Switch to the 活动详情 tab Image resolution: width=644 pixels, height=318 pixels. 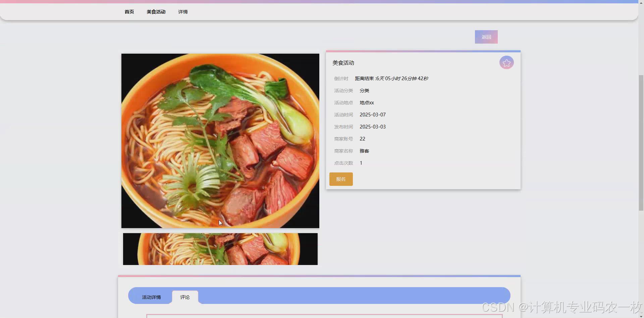click(x=151, y=297)
